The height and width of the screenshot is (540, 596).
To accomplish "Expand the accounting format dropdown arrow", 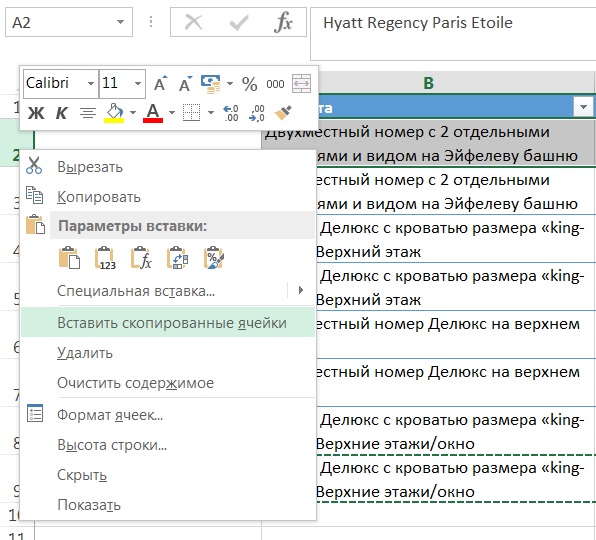I will coord(230,84).
